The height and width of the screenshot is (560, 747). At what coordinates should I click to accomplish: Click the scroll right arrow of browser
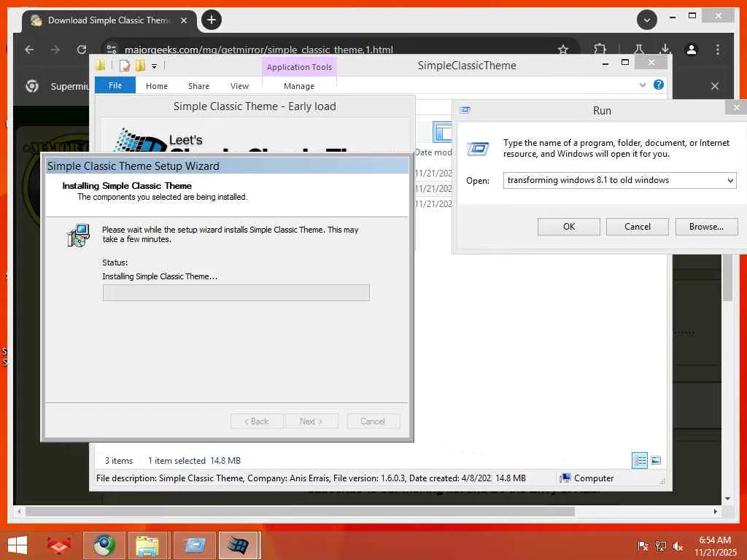pos(716,511)
